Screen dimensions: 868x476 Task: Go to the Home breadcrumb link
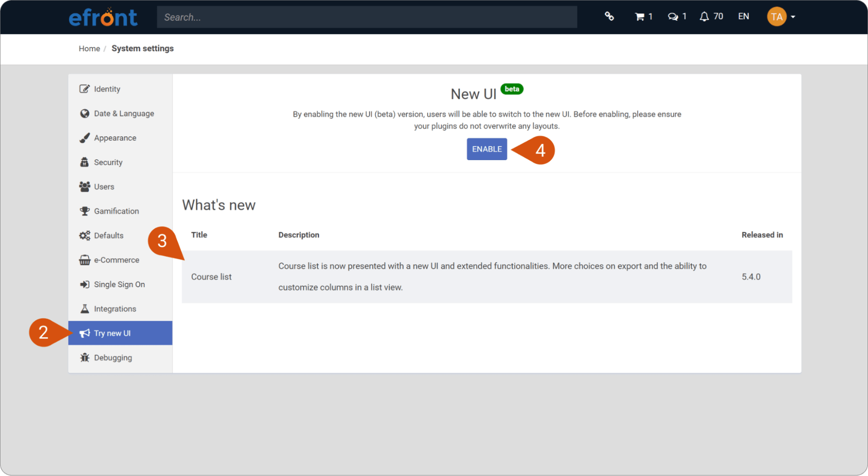pyautogui.click(x=89, y=49)
